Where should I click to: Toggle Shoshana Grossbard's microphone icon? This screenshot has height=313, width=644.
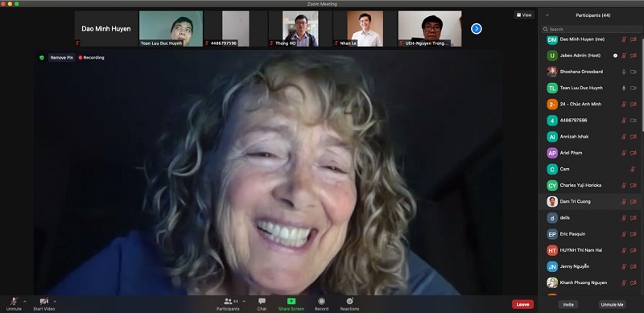tap(623, 72)
